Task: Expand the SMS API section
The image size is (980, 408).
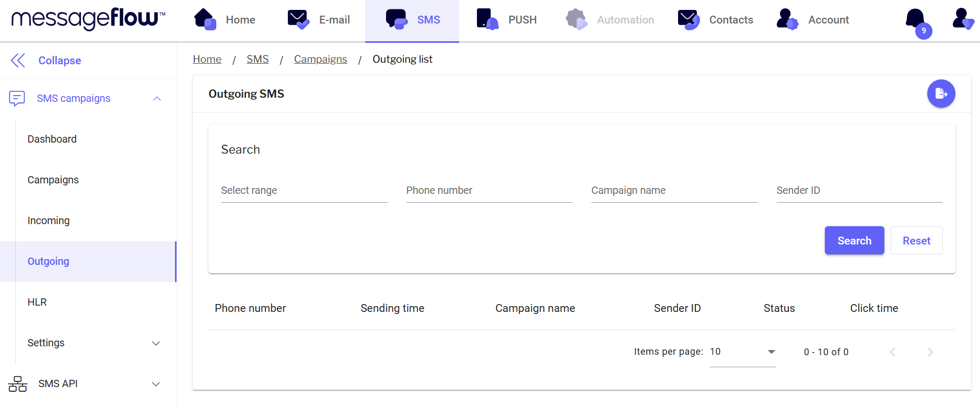Action: pos(156,384)
